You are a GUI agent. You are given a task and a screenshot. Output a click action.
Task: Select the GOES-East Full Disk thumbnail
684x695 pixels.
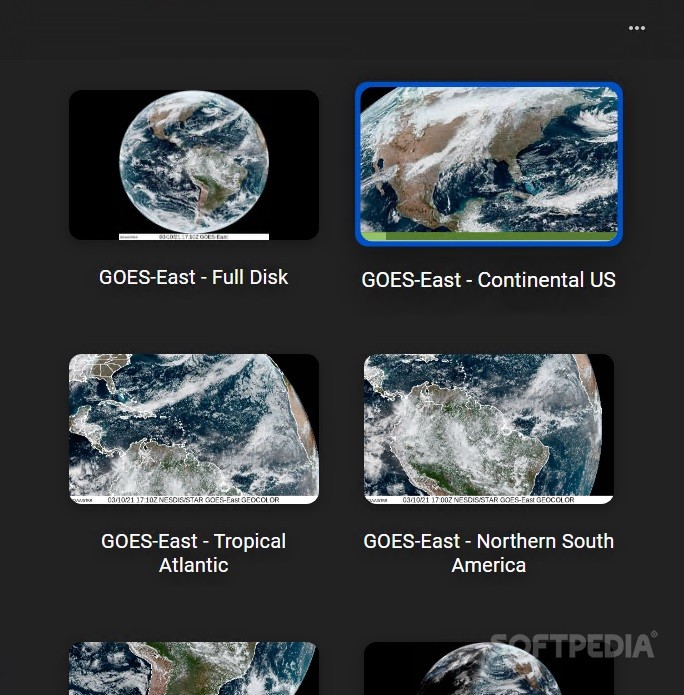point(194,165)
